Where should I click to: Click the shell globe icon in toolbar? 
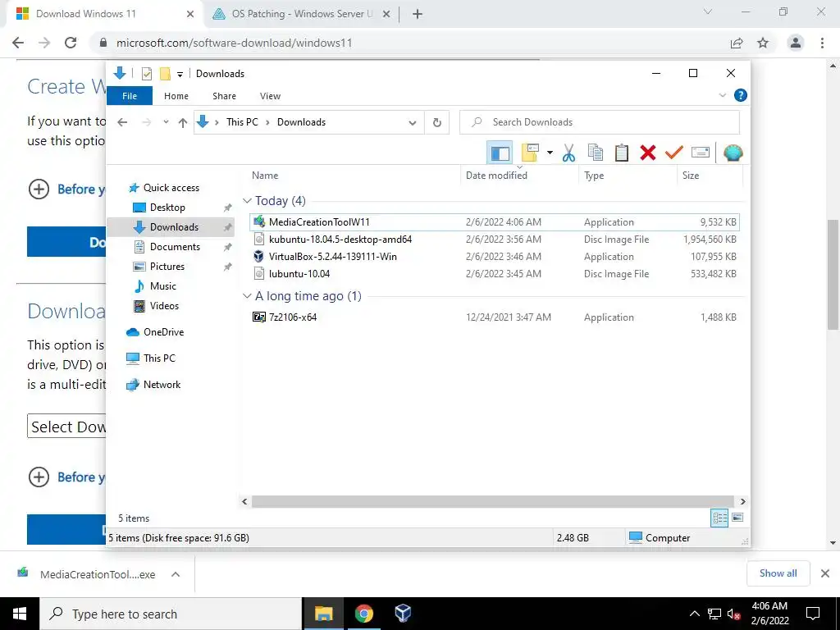point(733,153)
